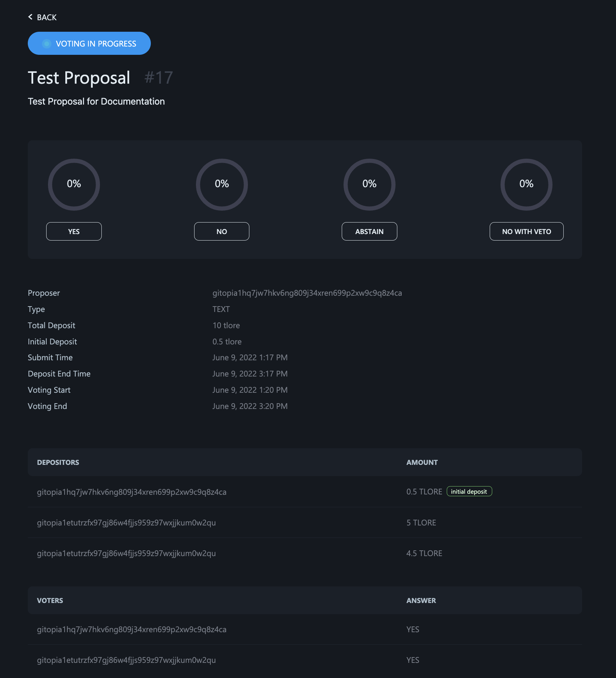Open first voter address in Voters table

(132, 629)
